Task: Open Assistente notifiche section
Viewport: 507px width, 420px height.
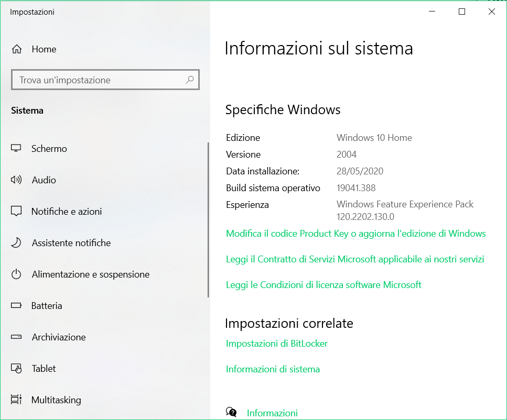Action: pyautogui.click(x=71, y=242)
